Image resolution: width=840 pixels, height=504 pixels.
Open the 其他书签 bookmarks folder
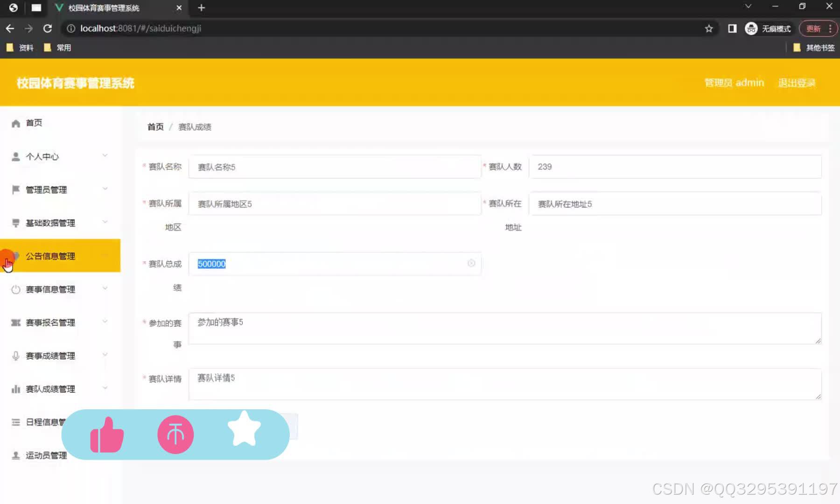(x=813, y=48)
